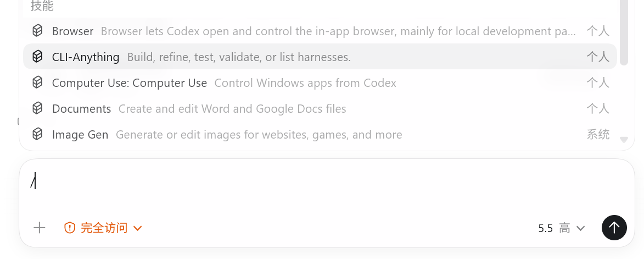Choose the CLI-Anything skill from the list
Screen dimensions: 644x259
pyautogui.click(x=320, y=56)
